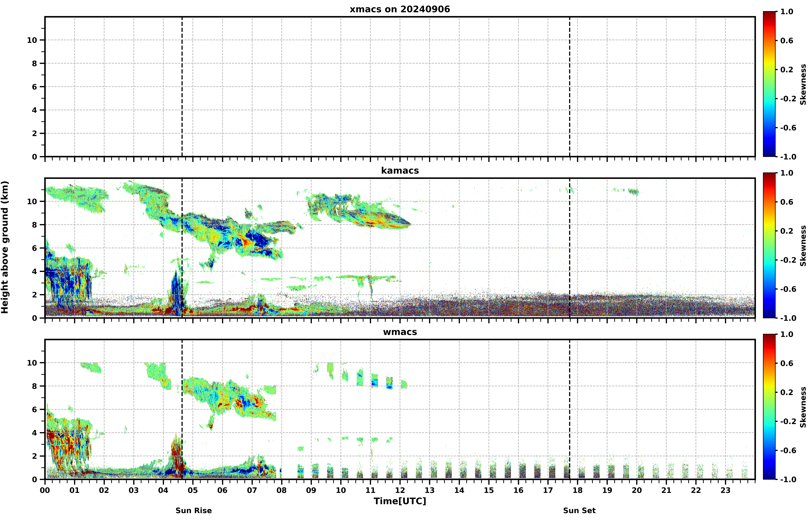Screen dimensions: 812x520
Task: Click the '23' time tick label
Action: pos(725,490)
